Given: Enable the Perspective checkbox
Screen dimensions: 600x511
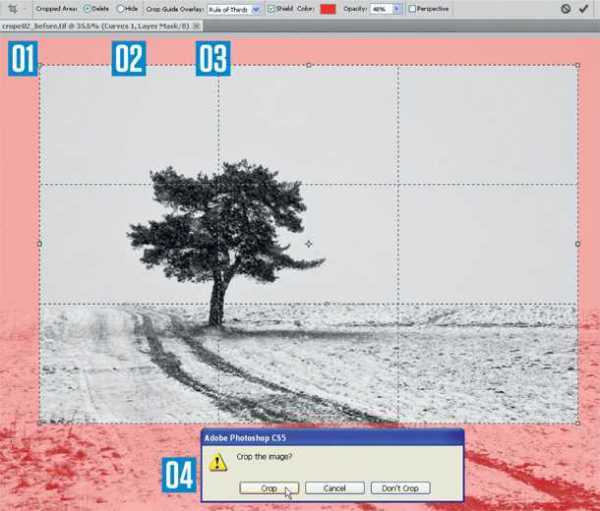Looking at the screenshot, I should 412,8.
